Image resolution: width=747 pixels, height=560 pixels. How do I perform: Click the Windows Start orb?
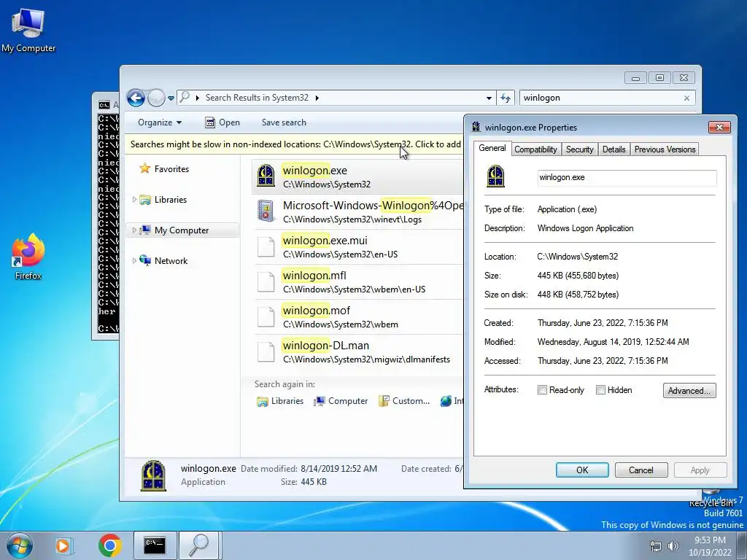19,545
